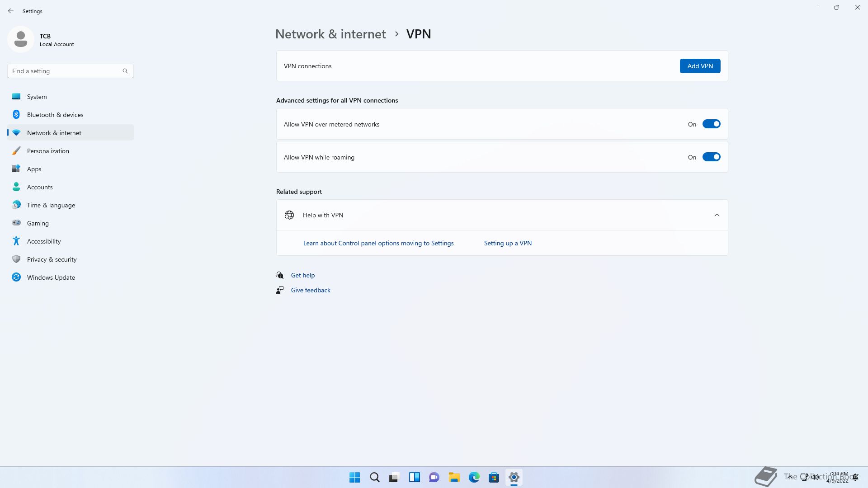Select Apps in the sidebar
868x488 pixels.
34,169
